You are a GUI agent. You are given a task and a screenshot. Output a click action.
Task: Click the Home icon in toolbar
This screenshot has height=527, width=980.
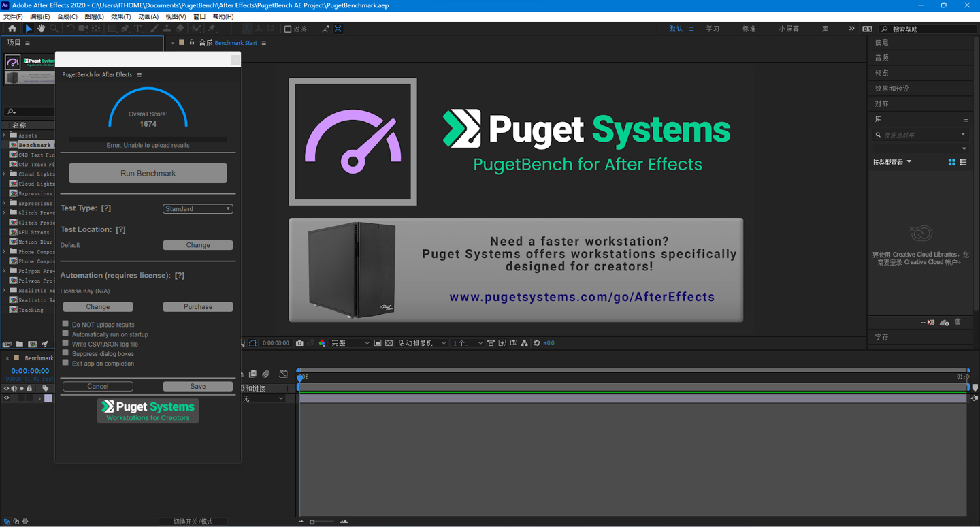[12, 29]
